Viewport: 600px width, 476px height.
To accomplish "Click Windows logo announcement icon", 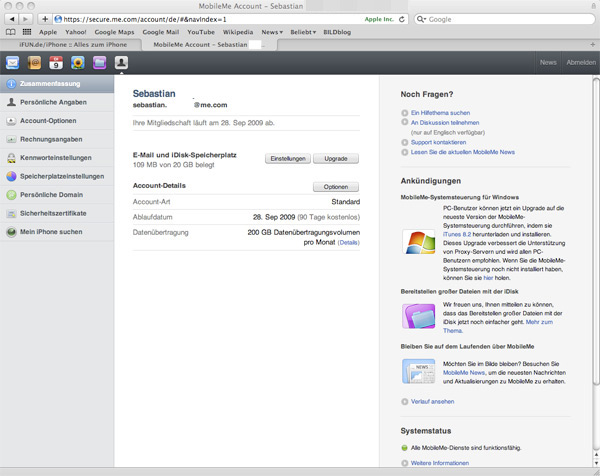I will (x=419, y=242).
